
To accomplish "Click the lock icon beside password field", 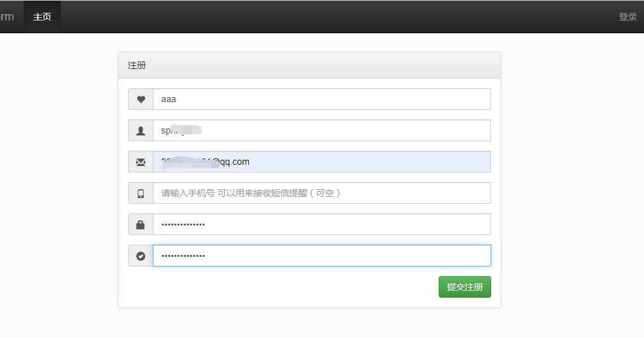I will pyautogui.click(x=141, y=224).
